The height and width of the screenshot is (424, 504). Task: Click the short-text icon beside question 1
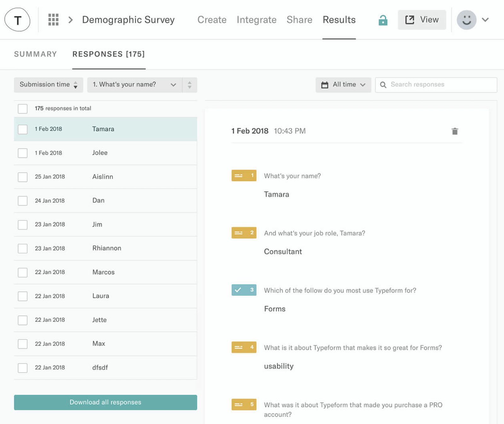coord(244,175)
